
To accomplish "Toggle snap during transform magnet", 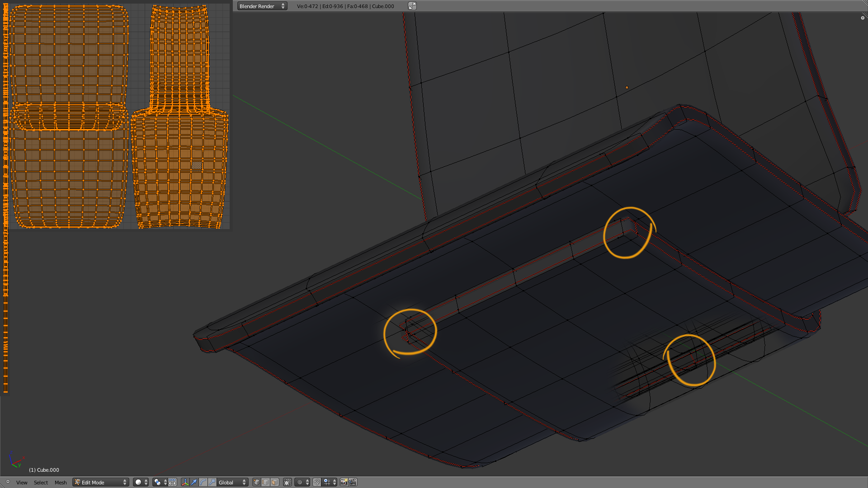I will pos(317,483).
